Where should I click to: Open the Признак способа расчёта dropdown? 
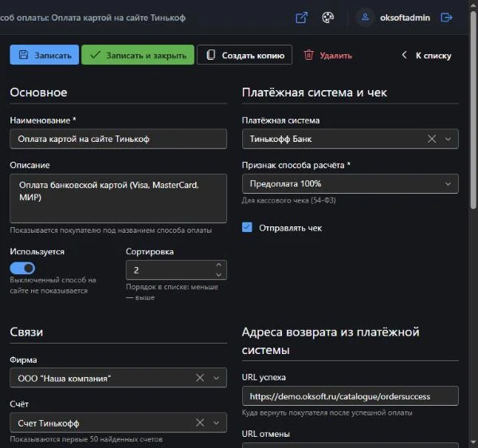351,183
